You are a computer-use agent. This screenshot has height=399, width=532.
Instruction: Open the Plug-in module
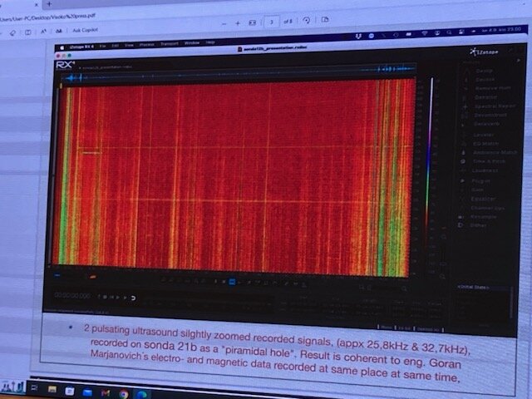[481, 181]
